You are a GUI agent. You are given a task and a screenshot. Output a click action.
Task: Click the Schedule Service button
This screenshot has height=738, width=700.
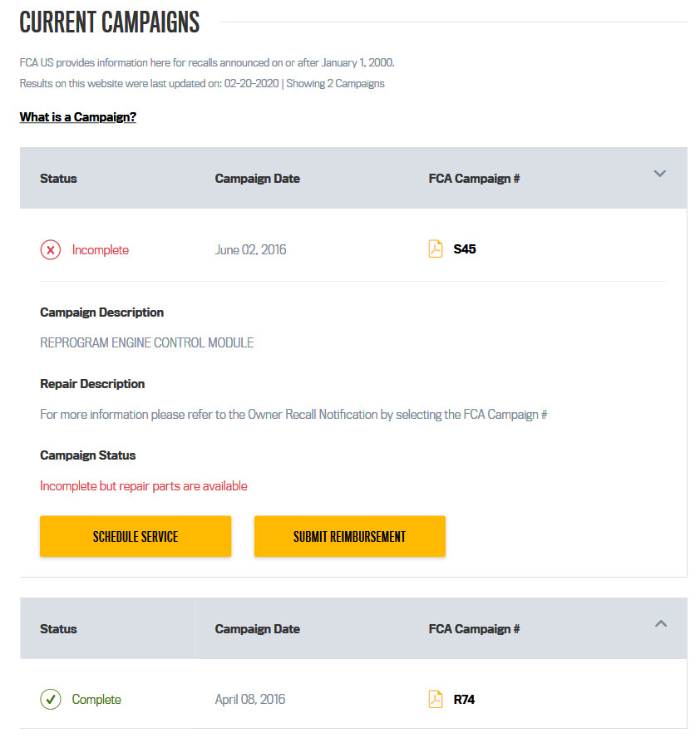coord(136,537)
